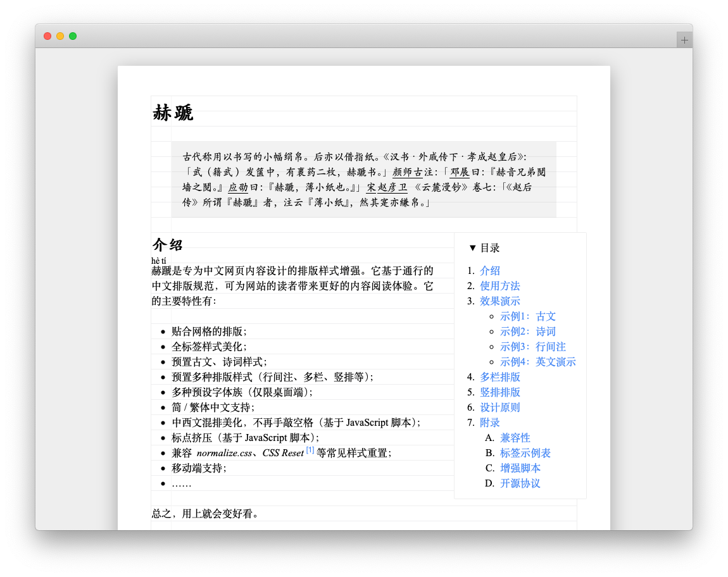The image size is (728, 577).
Task: Open 示例1：古文 link
Action: [x=528, y=316]
